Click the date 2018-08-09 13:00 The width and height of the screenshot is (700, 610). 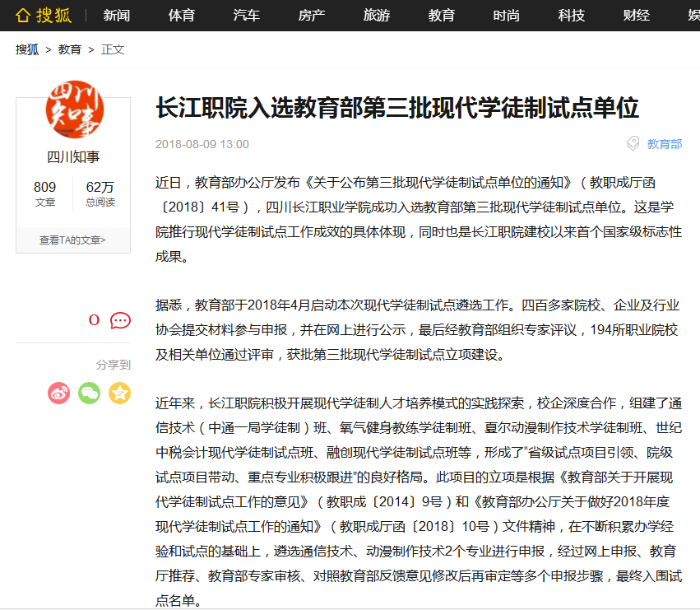[x=202, y=144]
